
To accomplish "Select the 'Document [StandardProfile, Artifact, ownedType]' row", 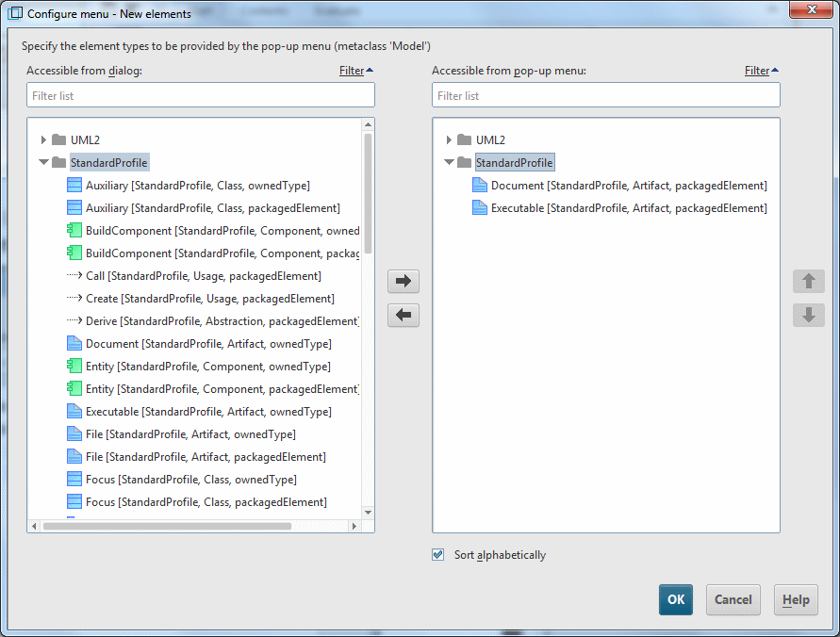I will tap(208, 344).
